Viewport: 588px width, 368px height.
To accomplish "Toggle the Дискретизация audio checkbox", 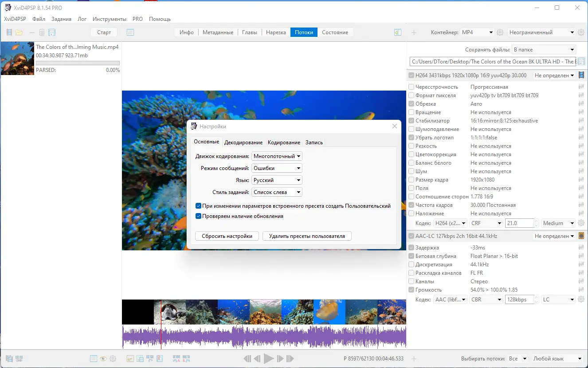I will point(411,264).
